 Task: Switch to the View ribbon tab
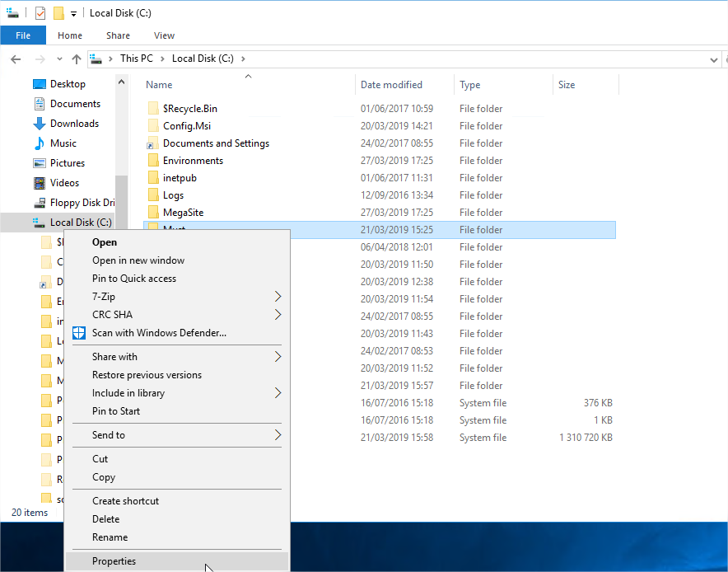pyautogui.click(x=164, y=35)
